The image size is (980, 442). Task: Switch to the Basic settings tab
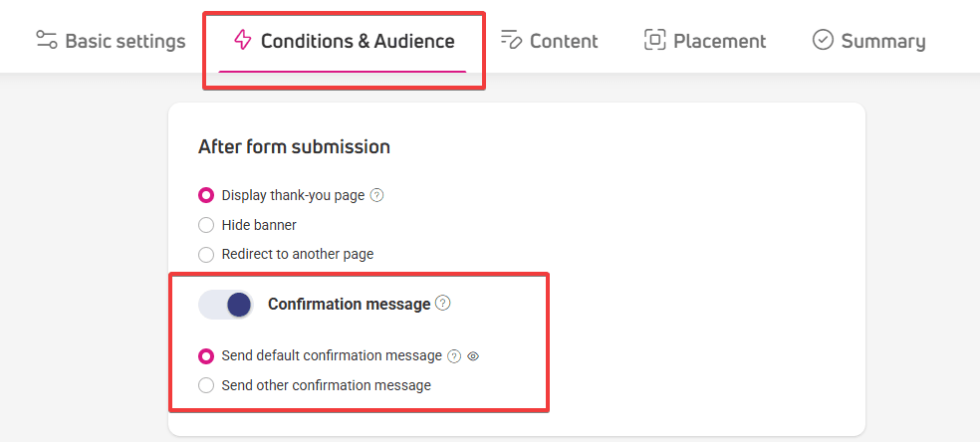[111, 41]
